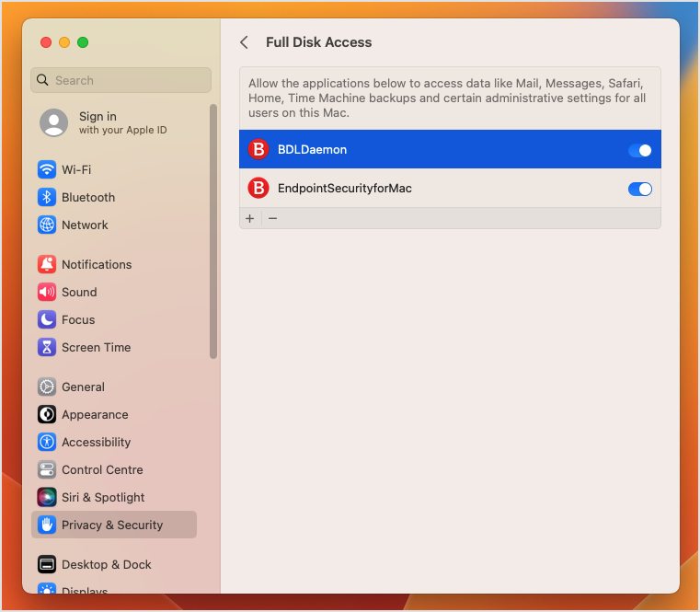Open the Accessibility icon
This screenshot has height=612, width=700.
[x=47, y=443]
